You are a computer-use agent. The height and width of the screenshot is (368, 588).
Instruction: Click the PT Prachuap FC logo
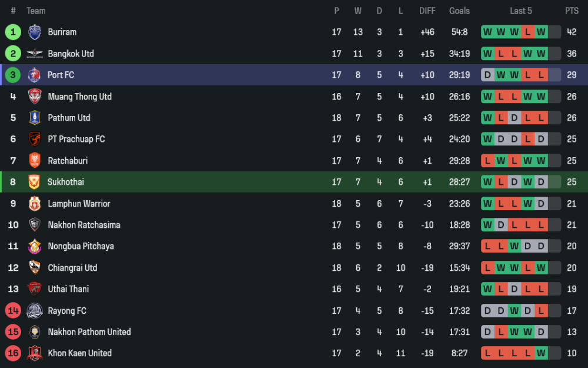pos(35,139)
